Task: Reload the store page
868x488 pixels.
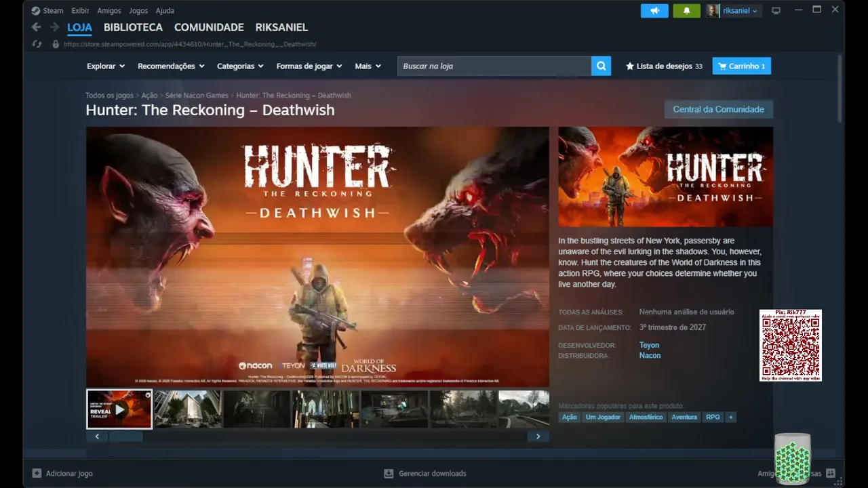Action: (37, 44)
